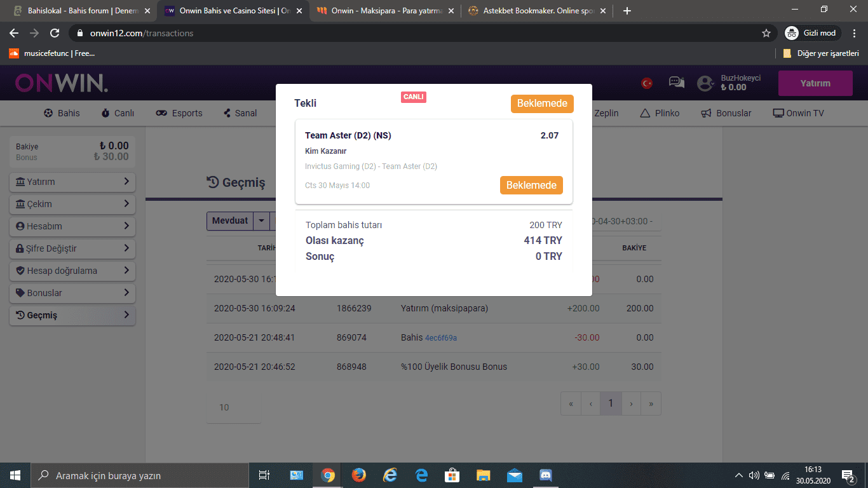
Task: Click the ONWIN logo
Action: 62,83
